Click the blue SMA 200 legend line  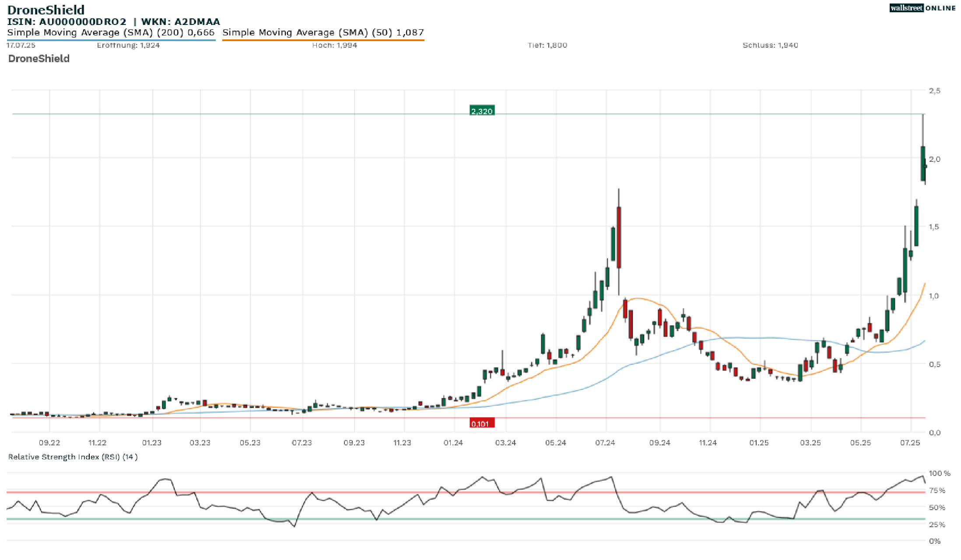pos(111,40)
